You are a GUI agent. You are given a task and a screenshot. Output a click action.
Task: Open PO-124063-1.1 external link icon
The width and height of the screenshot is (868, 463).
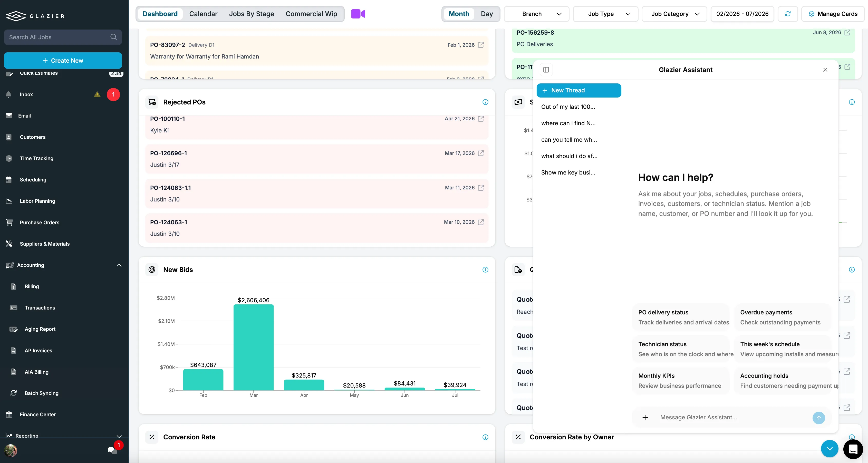pyautogui.click(x=481, y=188)
